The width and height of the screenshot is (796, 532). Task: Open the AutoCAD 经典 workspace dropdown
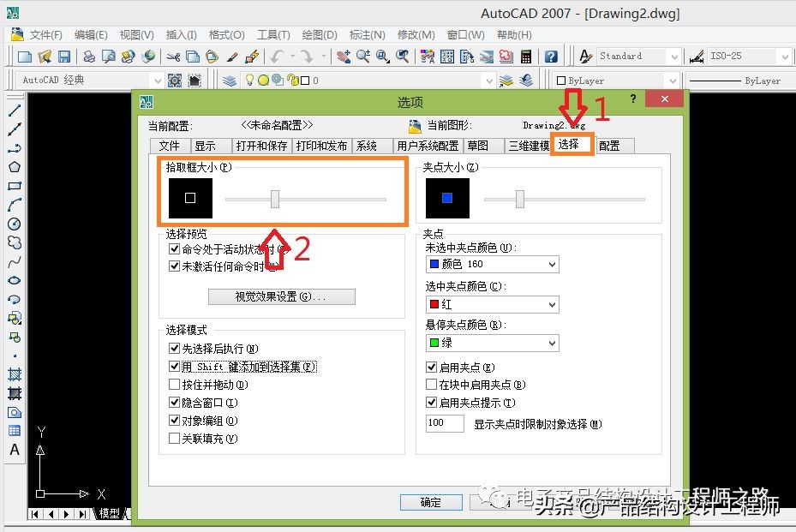click(91, 81)
